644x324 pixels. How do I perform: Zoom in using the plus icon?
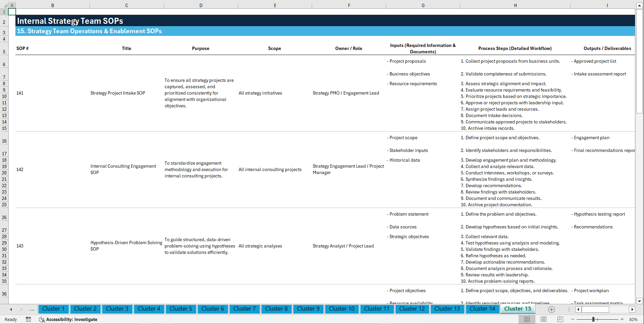[622, 319]
